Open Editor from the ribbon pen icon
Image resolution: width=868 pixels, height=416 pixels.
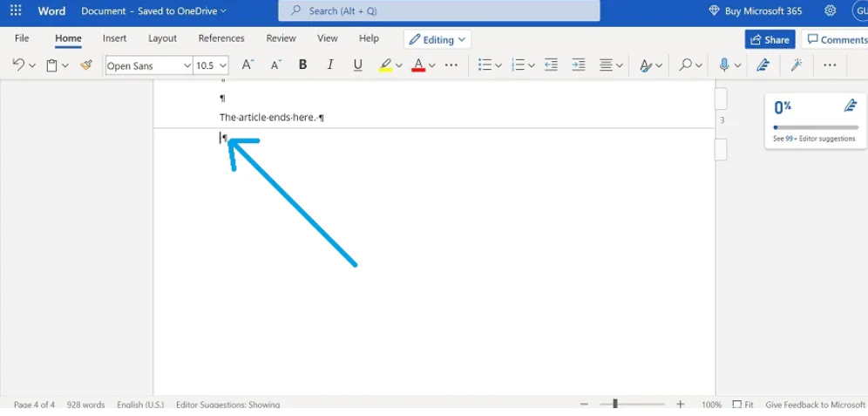763,65
